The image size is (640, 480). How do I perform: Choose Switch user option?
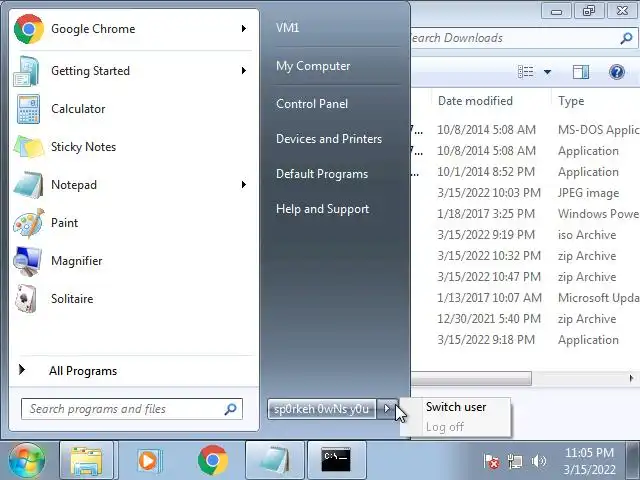point(456,407)
